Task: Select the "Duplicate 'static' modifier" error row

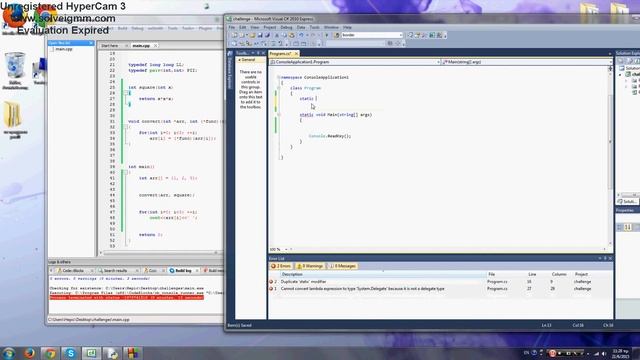Action: (x=440, y=282)
